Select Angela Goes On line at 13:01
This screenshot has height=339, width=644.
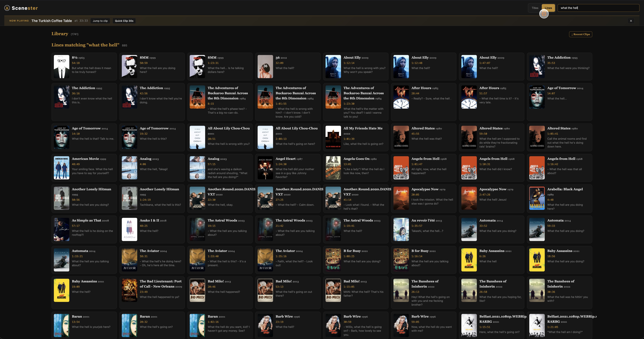tap(356, 168)
